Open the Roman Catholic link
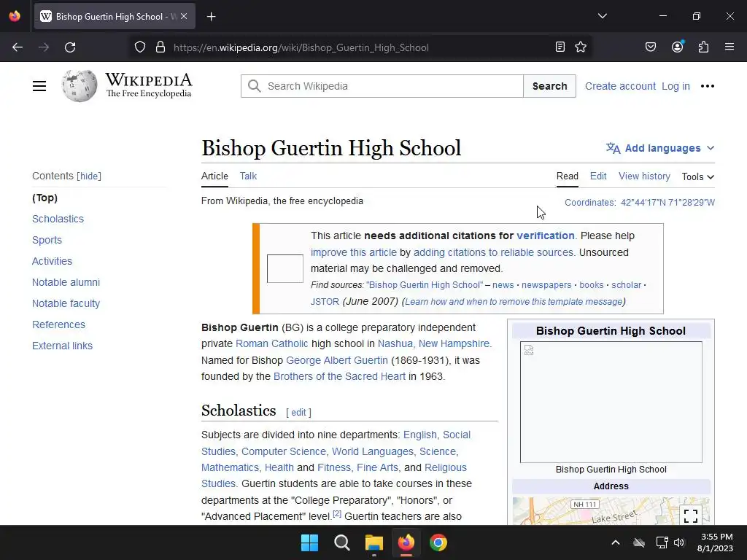Screen dimensions: 747x560 click(x=271, y=343)
